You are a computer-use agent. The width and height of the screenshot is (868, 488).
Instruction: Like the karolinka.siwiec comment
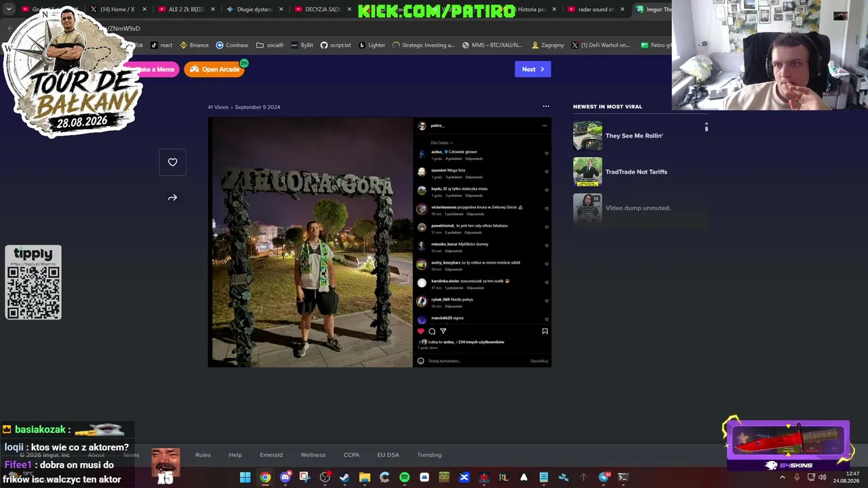(547, 282)
